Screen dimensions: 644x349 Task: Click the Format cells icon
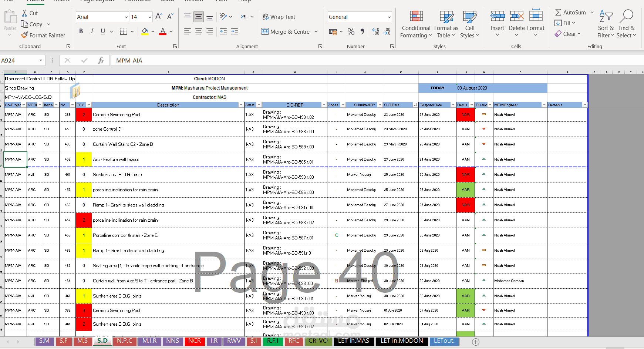(x=536, y=16)
